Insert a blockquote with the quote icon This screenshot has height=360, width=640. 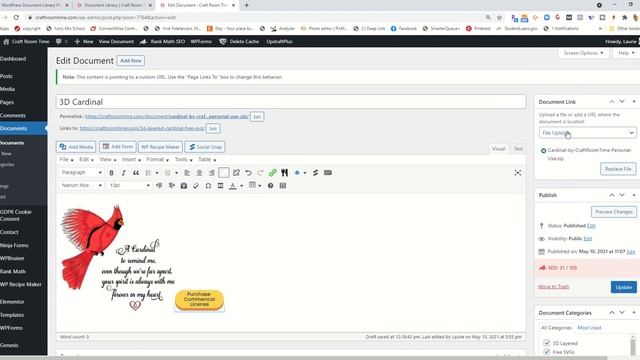(136, 173)
